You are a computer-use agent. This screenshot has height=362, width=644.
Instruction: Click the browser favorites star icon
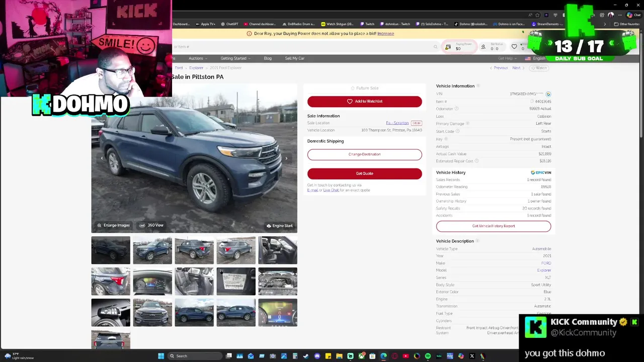537,15
